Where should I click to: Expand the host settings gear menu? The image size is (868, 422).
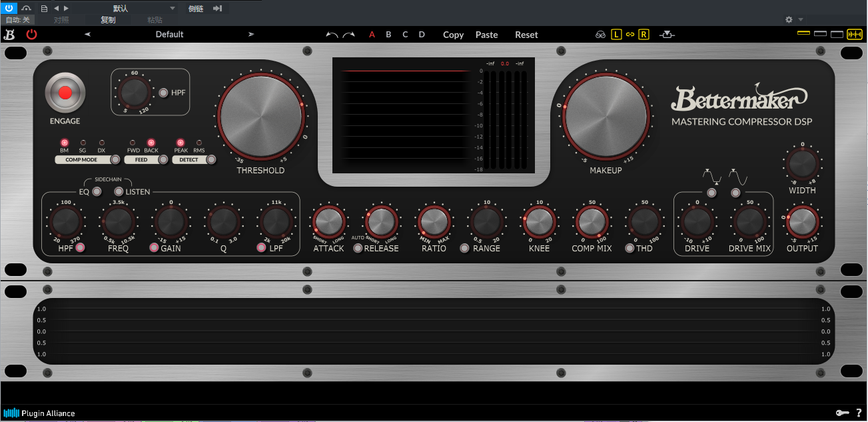pyautogui.click(x=789, y=20)
